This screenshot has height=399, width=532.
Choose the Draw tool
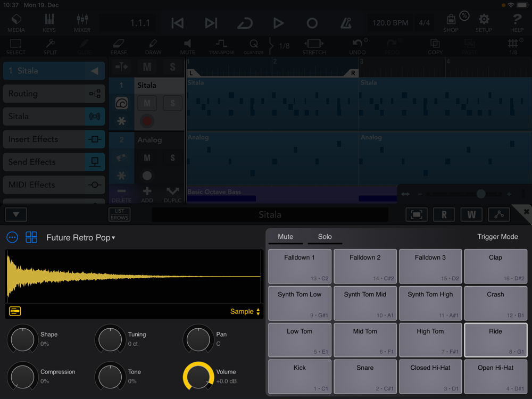pos(153,47)
